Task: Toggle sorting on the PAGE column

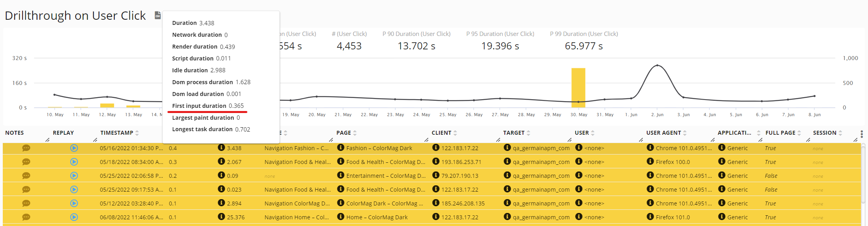Action: (355, 133)
